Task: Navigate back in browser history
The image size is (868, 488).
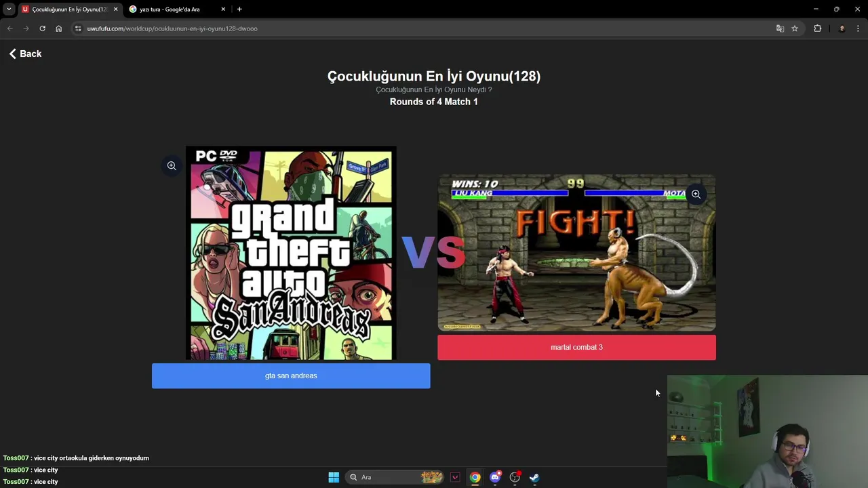Action: pos(9,28)
